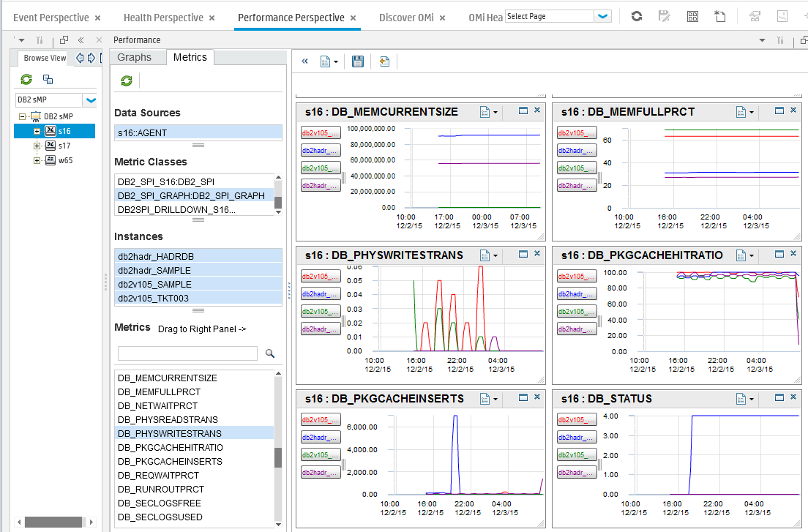The height and width of the screenshot is (532, 808).
Task: Refresh the page from the top toolbar
Action: [x=637, y=16]
